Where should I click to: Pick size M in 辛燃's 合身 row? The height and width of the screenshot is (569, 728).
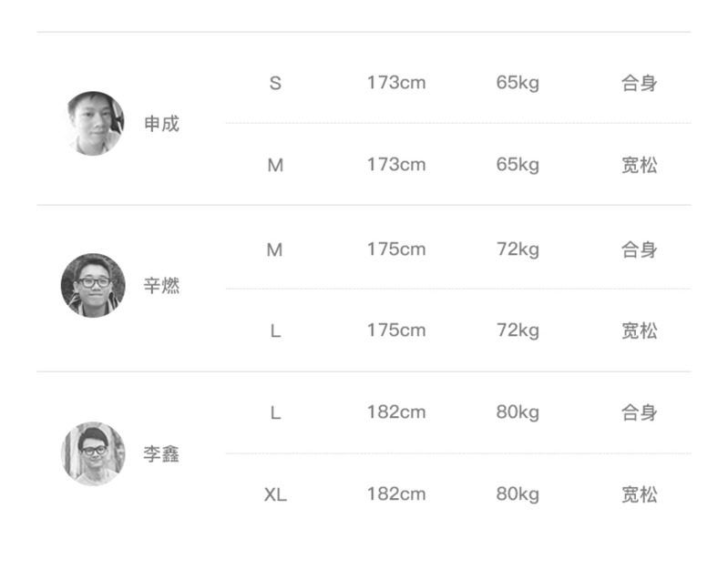275,249
